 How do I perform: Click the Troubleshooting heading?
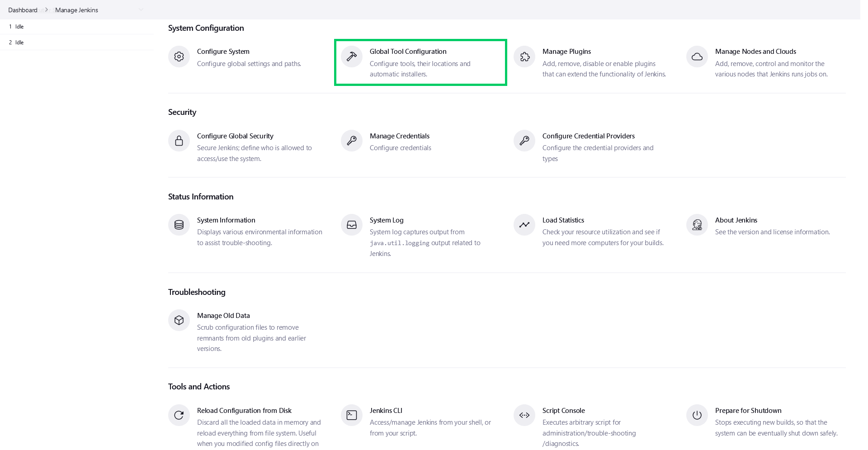[x=197, y=292]
